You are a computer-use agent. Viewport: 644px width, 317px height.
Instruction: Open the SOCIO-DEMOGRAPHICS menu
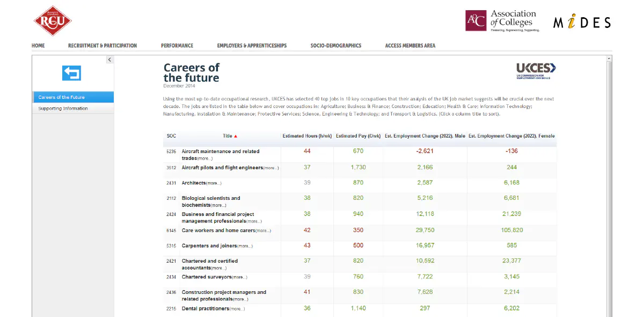(336, 46)
